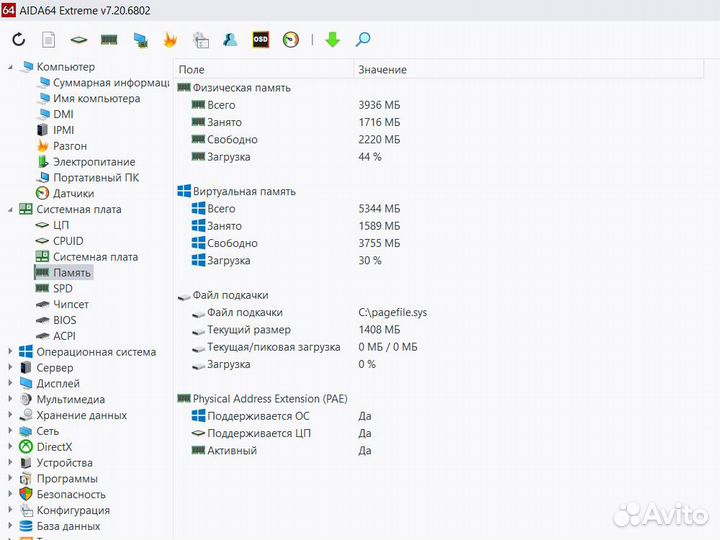Open the Report page icon

[49, 39]
